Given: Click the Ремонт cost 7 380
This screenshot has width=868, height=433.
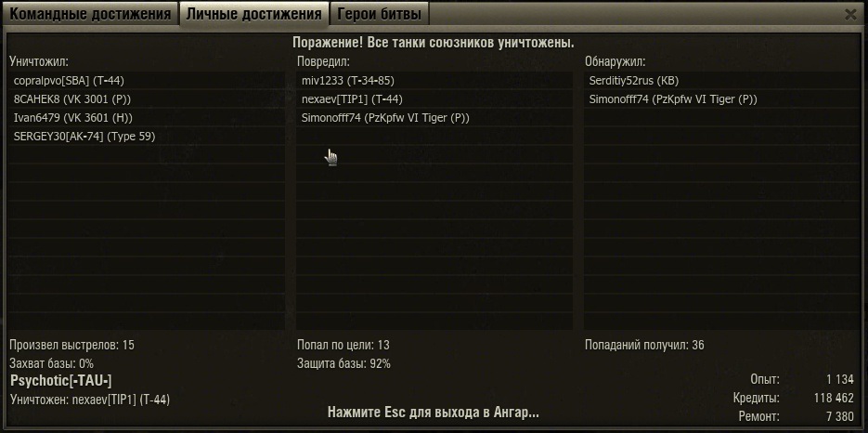Looking at the screenshot, I should [x=839, y=416].
